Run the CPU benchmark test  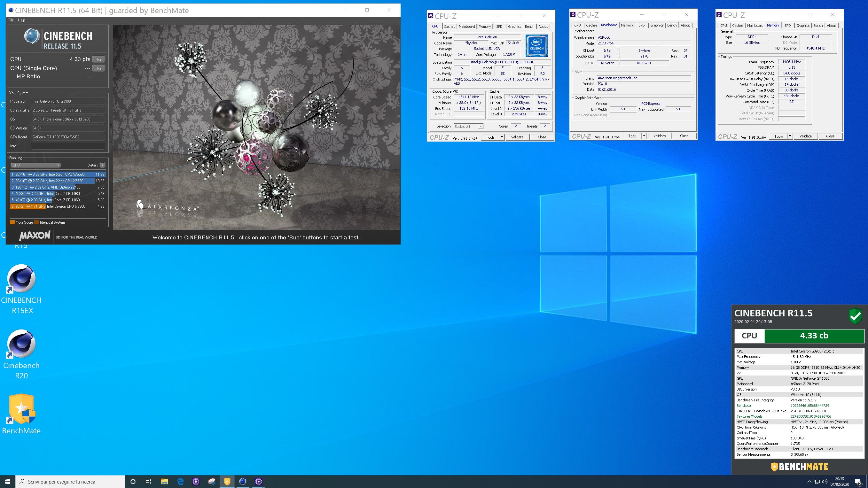[99, 59]
